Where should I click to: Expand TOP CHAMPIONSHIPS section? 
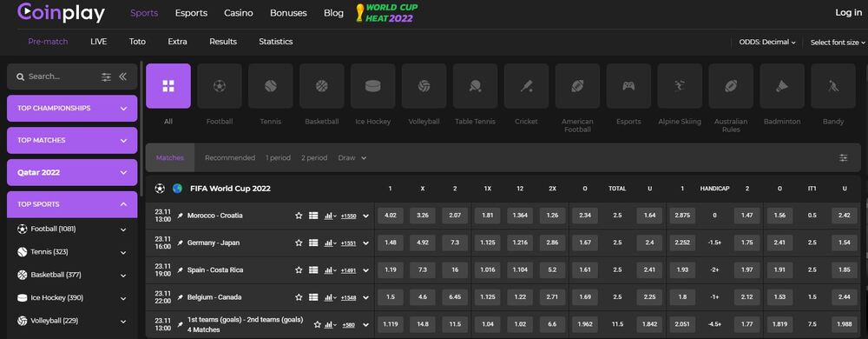[72, 108]
